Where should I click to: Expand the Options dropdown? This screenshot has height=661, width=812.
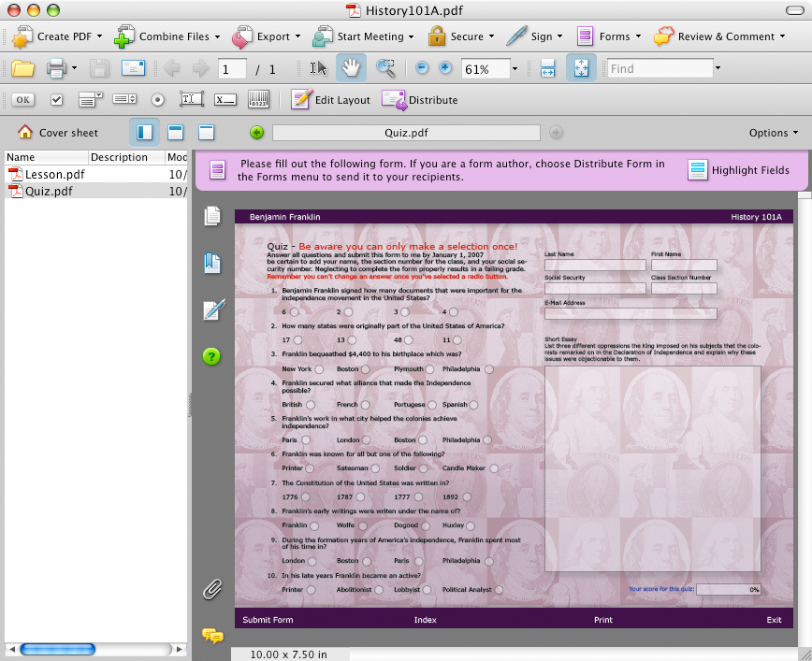pos(774,133)
